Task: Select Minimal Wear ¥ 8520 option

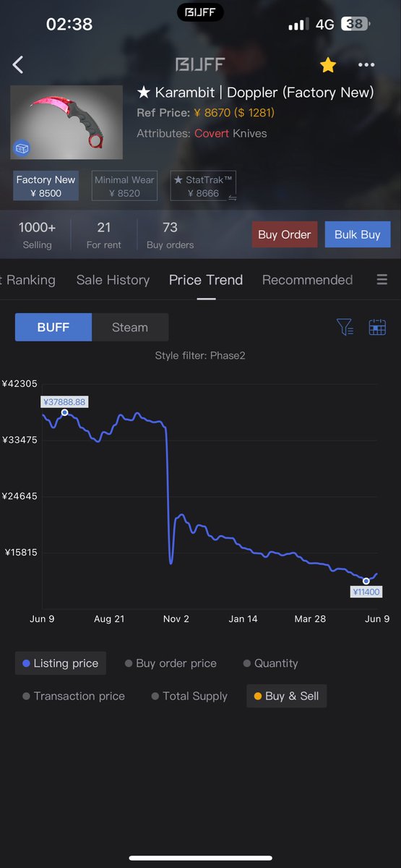Action: click(x=124, y=186)
